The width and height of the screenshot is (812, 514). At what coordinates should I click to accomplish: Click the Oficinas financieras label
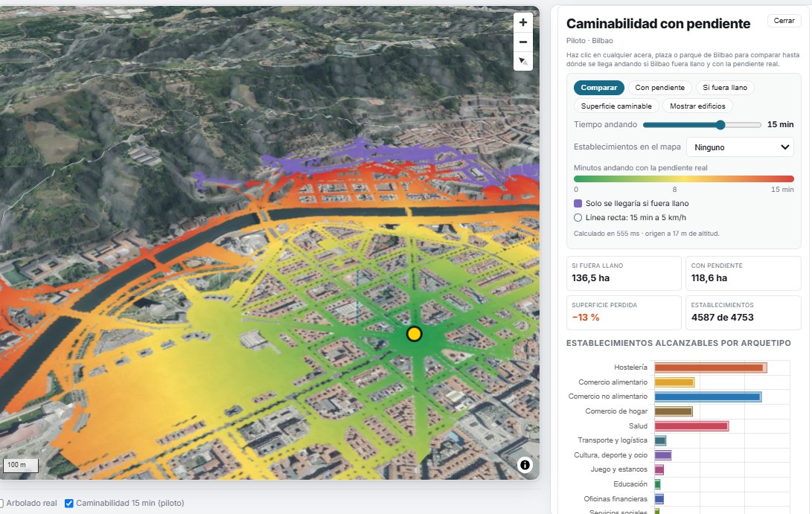pos(616,499)
